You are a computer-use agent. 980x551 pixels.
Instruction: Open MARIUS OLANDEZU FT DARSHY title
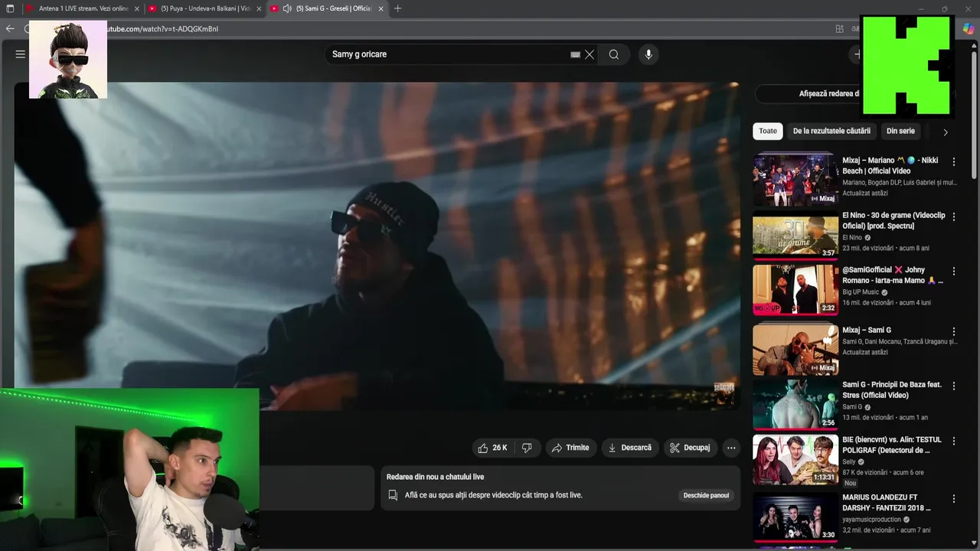[887, 502]
